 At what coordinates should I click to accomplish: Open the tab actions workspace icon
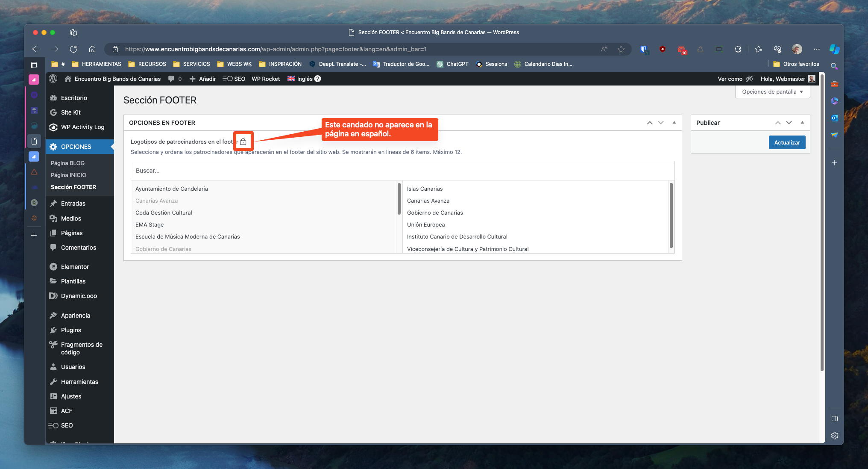73,32
